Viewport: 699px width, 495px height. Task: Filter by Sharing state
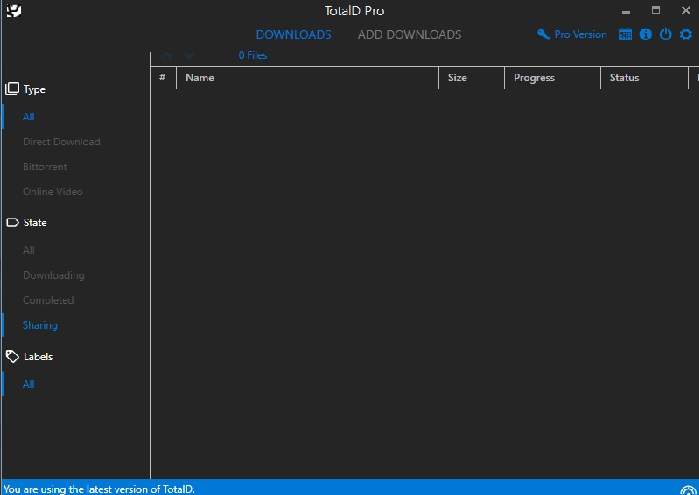tap(40, 325)
